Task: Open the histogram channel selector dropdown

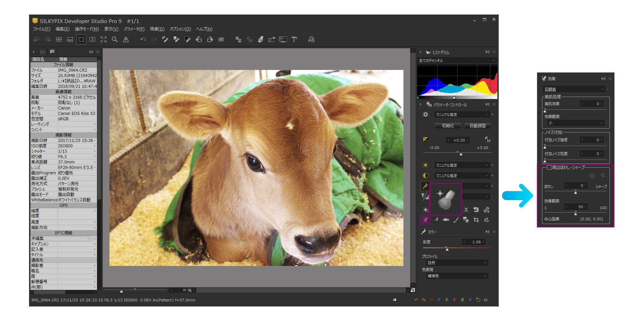Action: pos(457,60)
